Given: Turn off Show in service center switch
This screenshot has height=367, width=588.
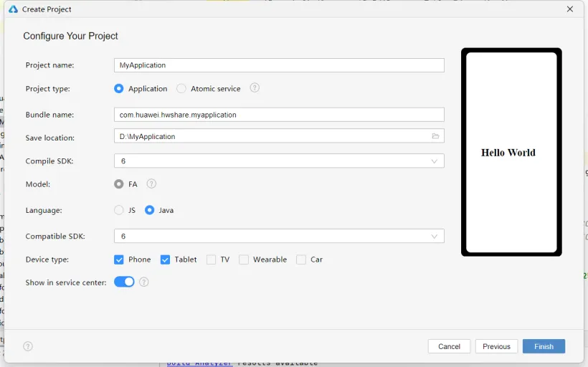Looking at the screenshot, I should pyautogui.click(x=124, y=282).
